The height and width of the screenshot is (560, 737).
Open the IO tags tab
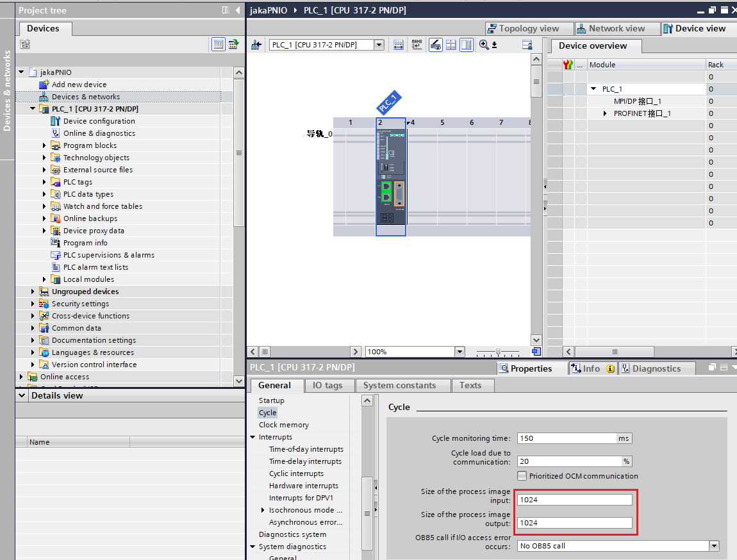(327, 385)
